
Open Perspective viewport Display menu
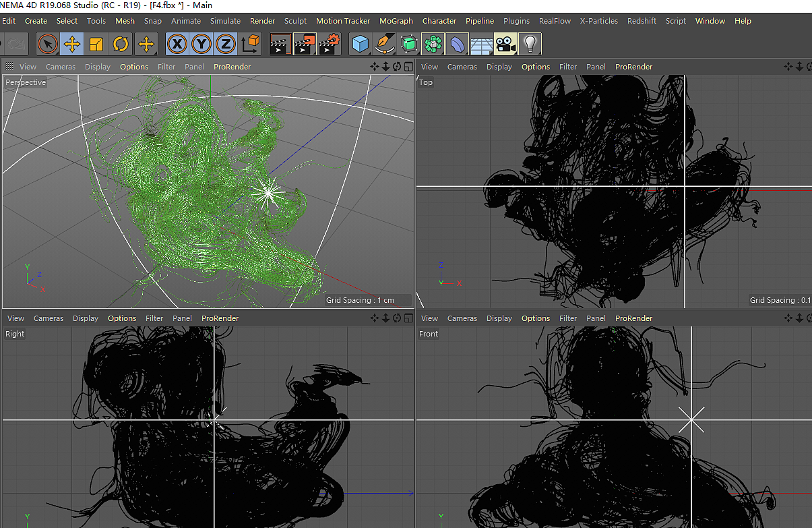pyautogui.click(x=98, y=67)
